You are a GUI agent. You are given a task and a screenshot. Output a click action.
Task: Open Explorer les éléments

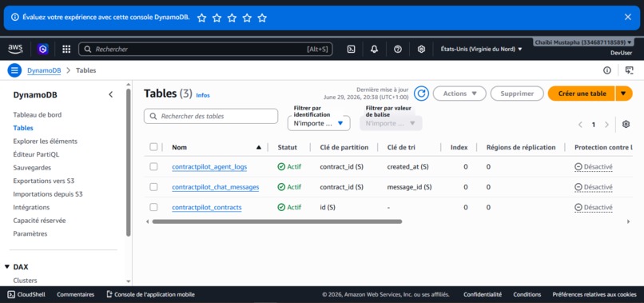46,141
